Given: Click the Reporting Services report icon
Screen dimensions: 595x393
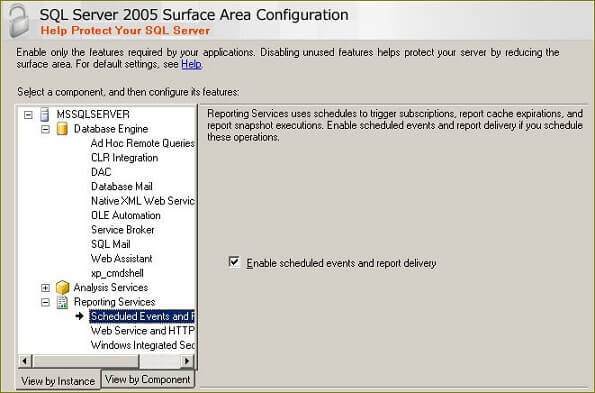Looking at the screenshot, I should pos(62,302).
